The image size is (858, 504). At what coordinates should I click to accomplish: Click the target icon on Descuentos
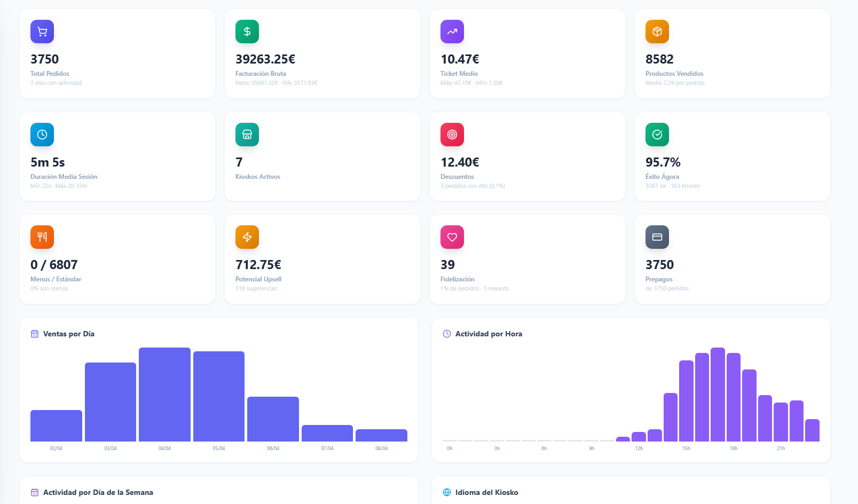click(452, 135)
